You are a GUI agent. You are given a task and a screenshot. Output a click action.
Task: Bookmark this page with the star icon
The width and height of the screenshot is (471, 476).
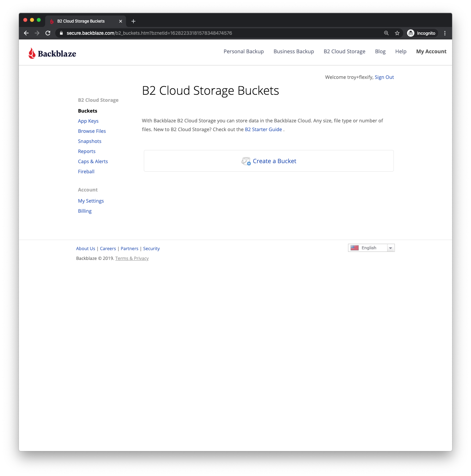pyautogui.click(x=397, y=33)
